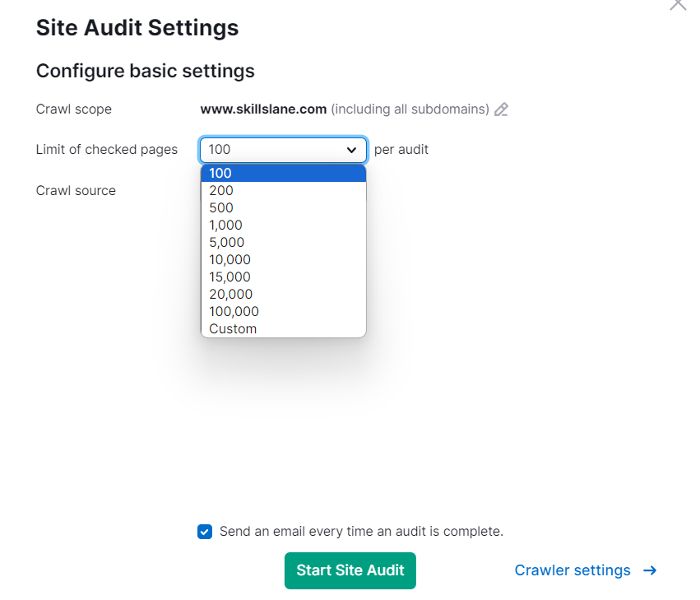The height and width of the screenshot is (600, 700).
Task: Open Crawler settings
Action: (x=572, y=570)
